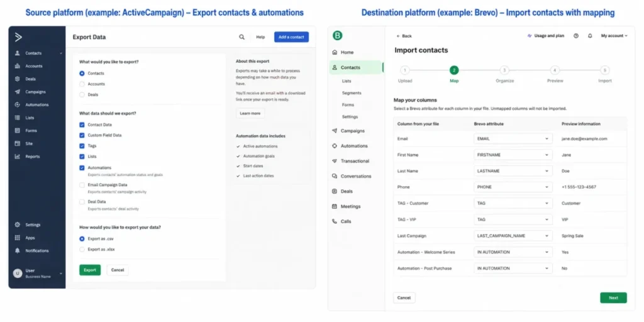Image resolution: width=644 pixels, height=322 pixels.
Task: Select the Contacts export radio button
Action: click(82, 73)
